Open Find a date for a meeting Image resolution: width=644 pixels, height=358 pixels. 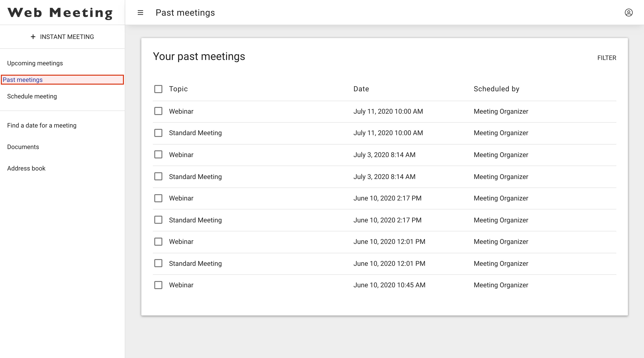click(x=42, y=125)
